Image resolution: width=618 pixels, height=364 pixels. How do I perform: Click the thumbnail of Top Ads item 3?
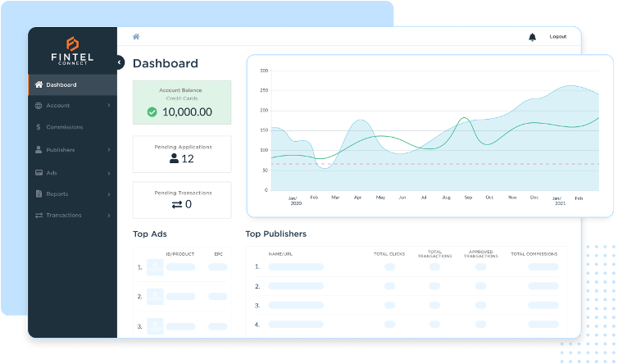coord(155,326)
